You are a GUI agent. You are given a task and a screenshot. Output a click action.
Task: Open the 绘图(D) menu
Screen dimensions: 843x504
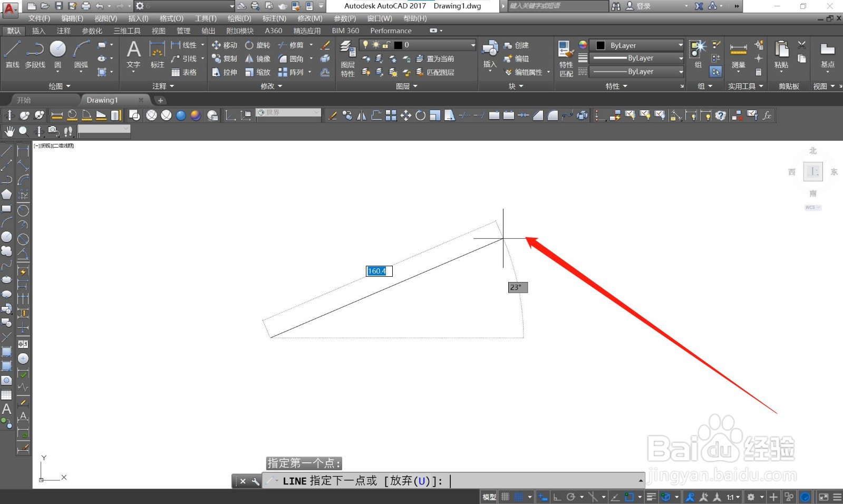tap(239, 18)
